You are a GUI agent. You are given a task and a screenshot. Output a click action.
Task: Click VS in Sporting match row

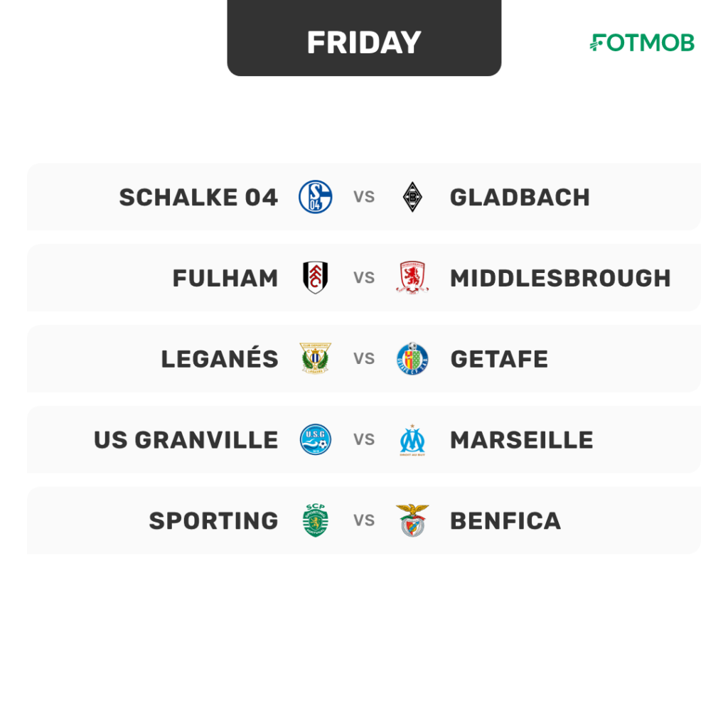click(x=364, y=520)
